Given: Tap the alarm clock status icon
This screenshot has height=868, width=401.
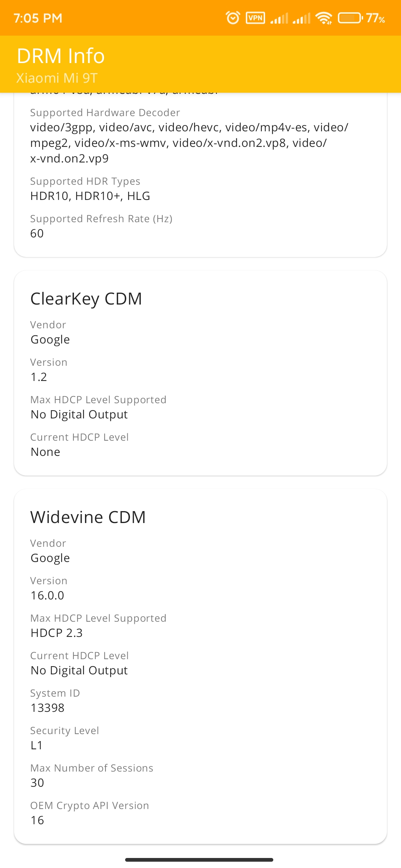Looking at the screenshot, I should [233, 18].
